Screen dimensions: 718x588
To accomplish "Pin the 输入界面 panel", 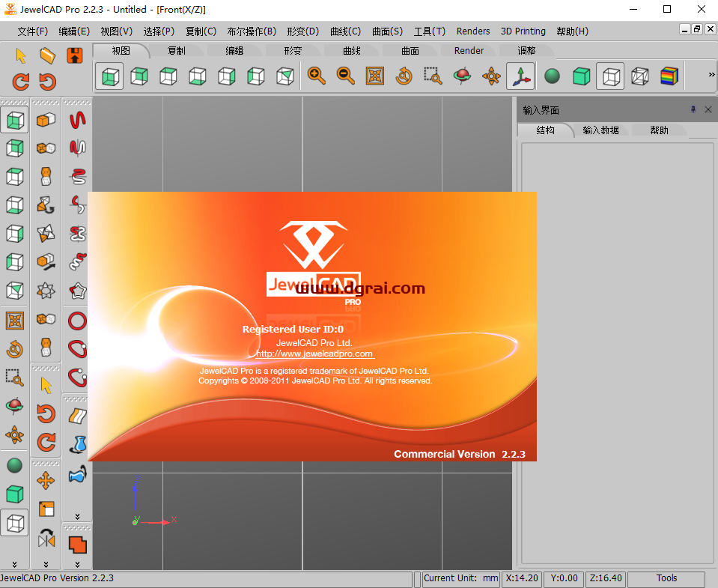I will pos(693,109).
